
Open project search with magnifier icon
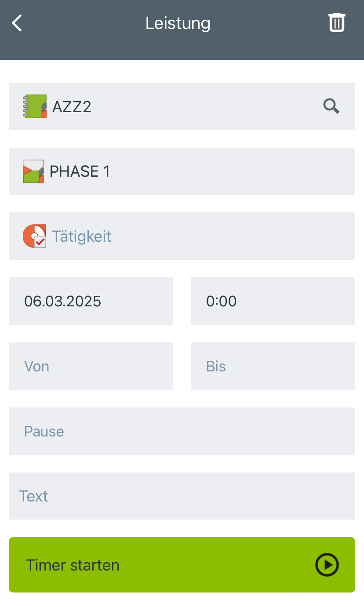[331, 106]
